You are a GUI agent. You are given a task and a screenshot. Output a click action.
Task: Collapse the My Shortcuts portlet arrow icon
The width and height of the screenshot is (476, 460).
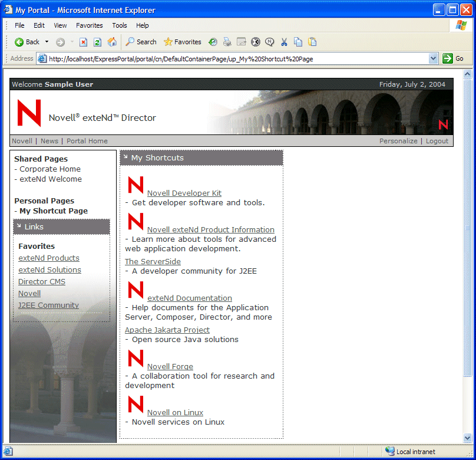pyautogui.click(x=125, y=157)
